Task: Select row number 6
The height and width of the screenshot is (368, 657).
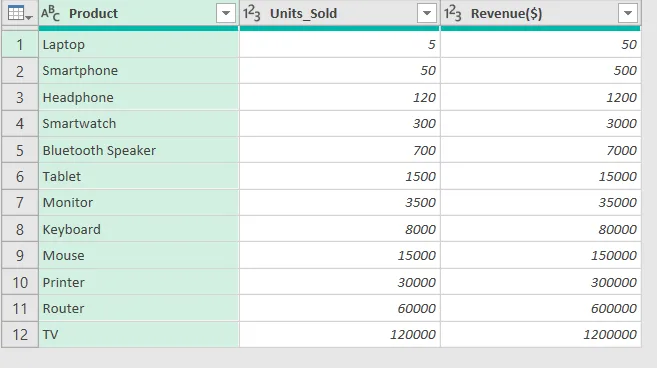Action: (x=20, y=176)
